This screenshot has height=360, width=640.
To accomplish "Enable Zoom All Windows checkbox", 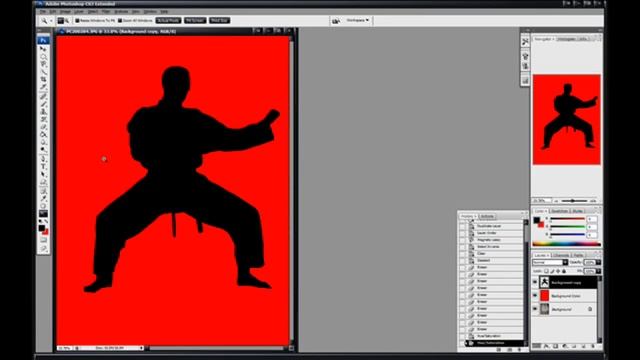I will coord(120,20).
